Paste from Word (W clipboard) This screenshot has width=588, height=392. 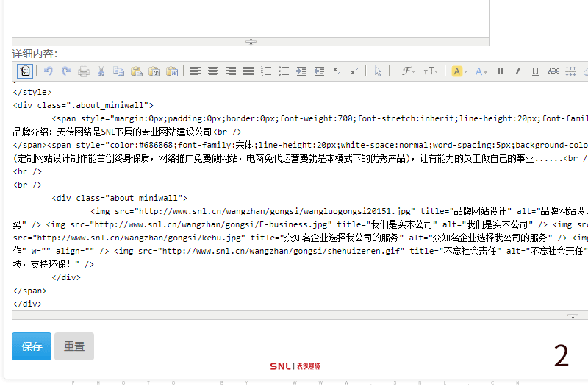point(172,71)
